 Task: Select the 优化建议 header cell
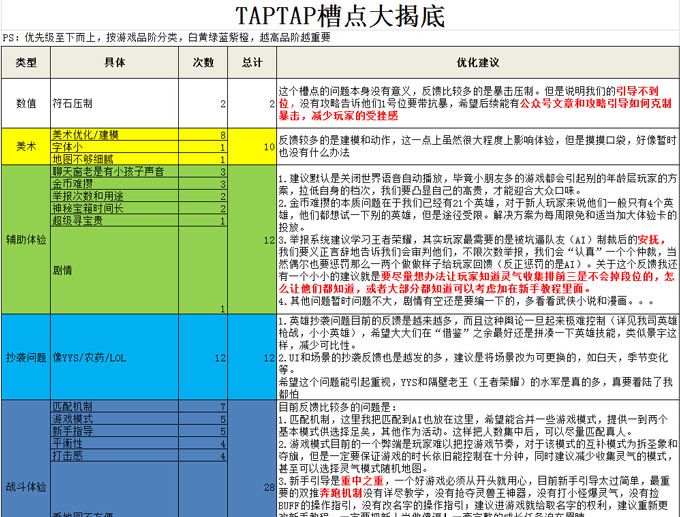click(478, 62)
